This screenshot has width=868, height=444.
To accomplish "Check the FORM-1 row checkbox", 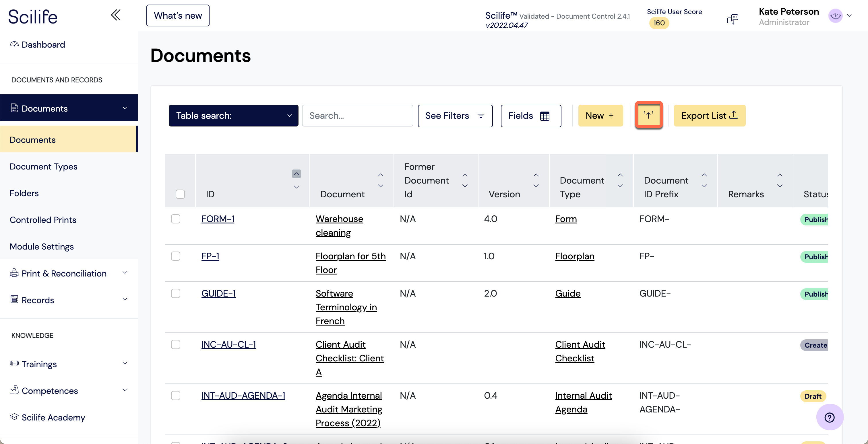I will 176,219.
